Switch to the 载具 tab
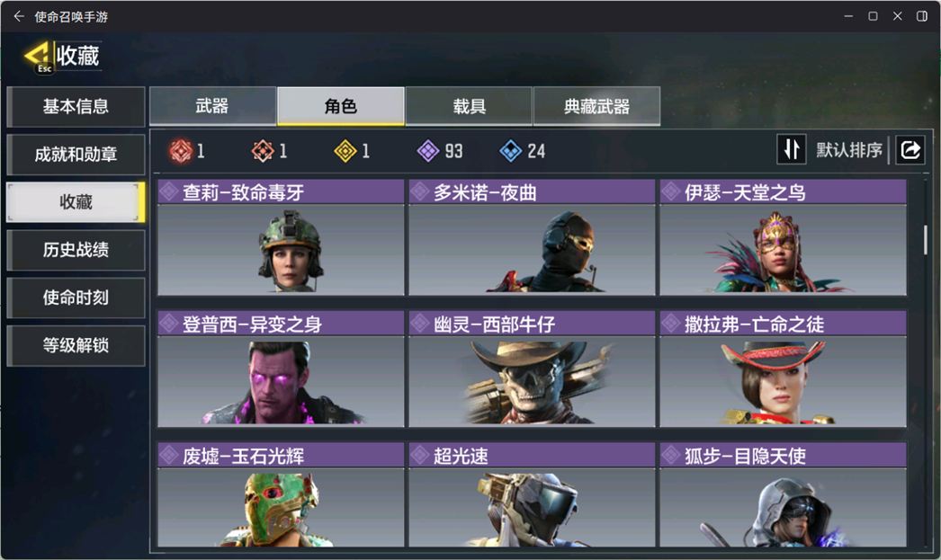941x560 pixels. click(x=469, y=106)
